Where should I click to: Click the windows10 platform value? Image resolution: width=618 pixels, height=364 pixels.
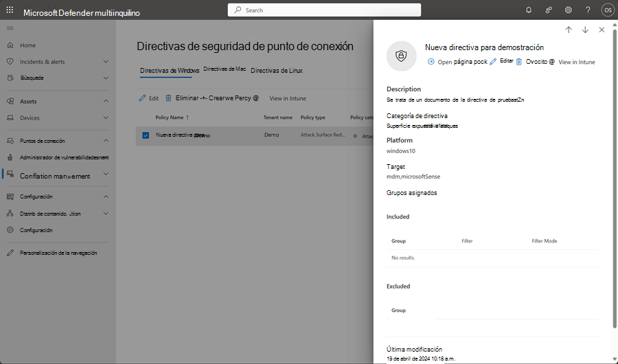coord(401,151)
